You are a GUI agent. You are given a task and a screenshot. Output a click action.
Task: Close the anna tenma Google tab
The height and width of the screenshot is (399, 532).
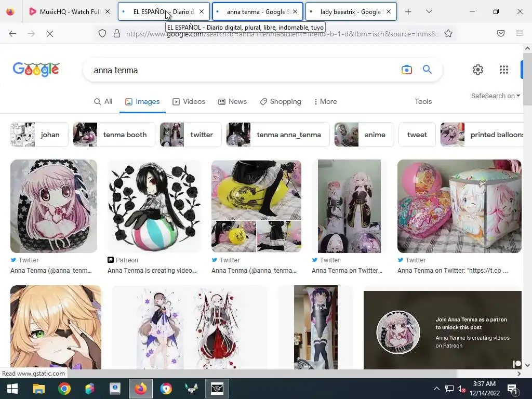click(x=295, y=11)
